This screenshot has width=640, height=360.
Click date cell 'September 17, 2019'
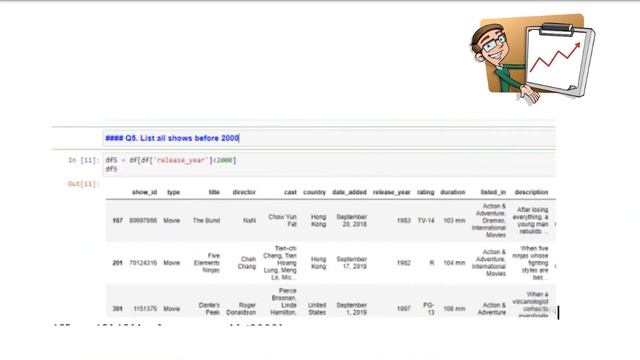click(351, 263)
